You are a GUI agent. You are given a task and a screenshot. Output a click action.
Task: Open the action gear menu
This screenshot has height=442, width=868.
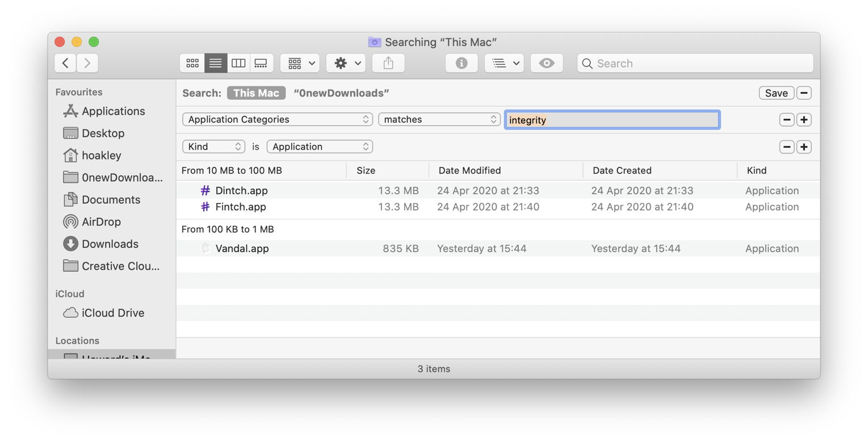(x=345, y=63)
